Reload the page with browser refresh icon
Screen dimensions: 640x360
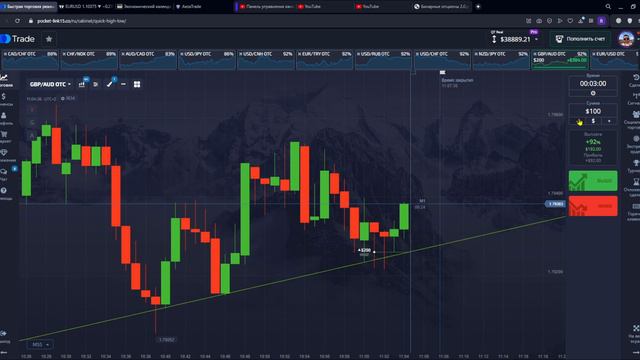(17, 21)
